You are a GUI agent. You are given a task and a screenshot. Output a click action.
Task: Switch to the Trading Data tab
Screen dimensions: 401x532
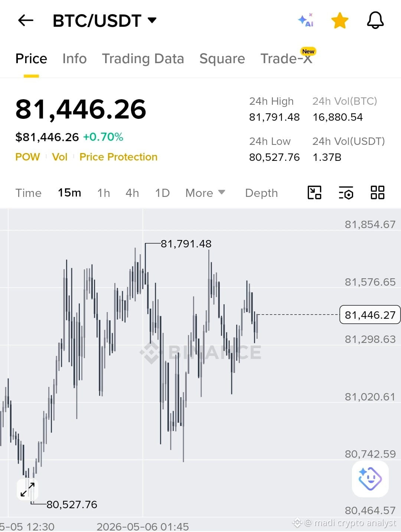tap(143, 59)
